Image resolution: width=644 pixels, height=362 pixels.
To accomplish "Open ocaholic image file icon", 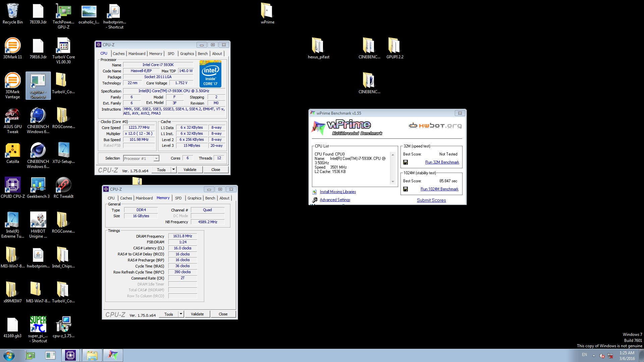I will coord(89,13).
